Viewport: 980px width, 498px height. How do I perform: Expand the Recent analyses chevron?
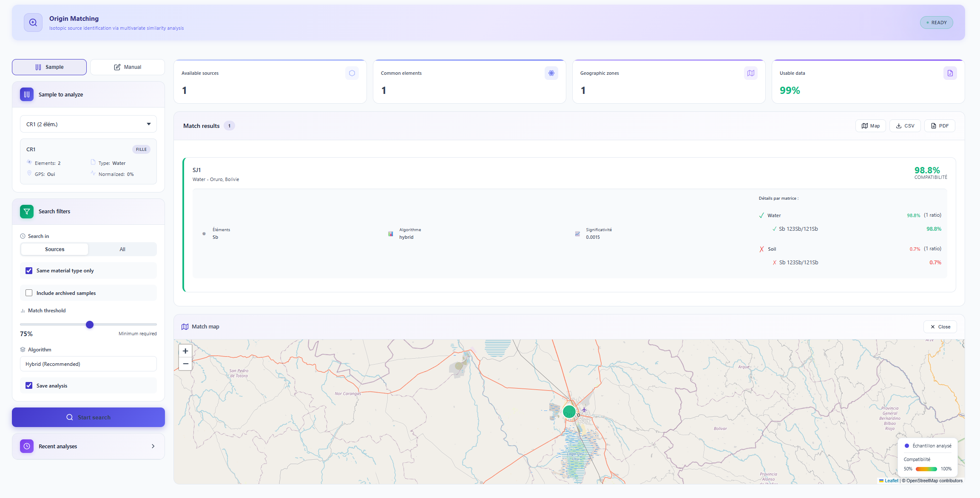[153, 446]
